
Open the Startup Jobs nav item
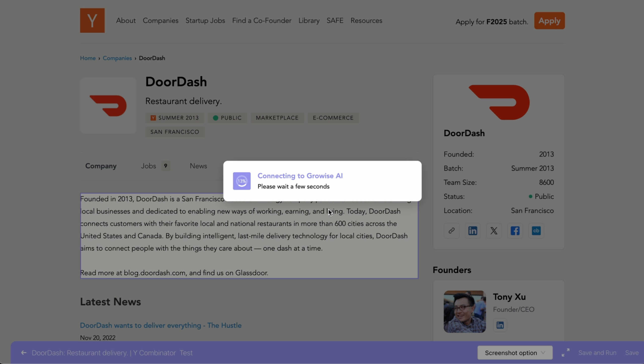(205, 20)
